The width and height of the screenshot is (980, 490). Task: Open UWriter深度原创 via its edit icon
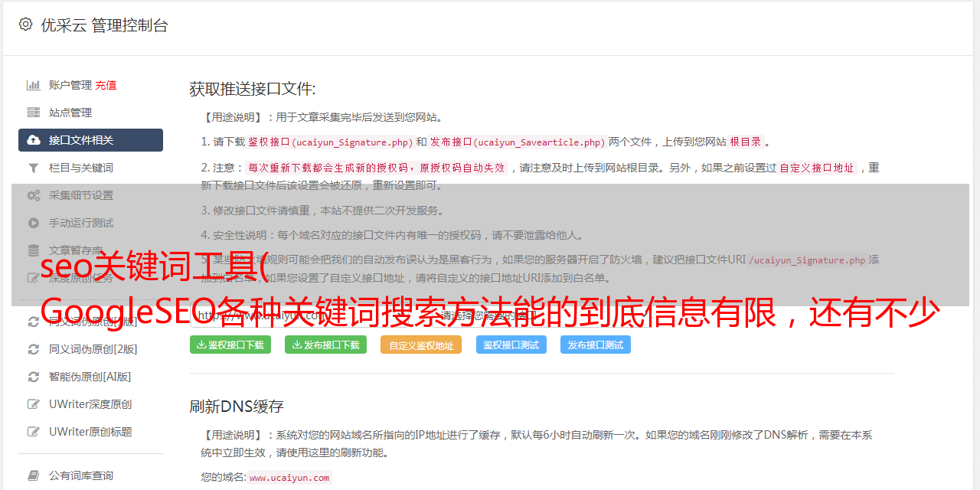pos(34,404)
